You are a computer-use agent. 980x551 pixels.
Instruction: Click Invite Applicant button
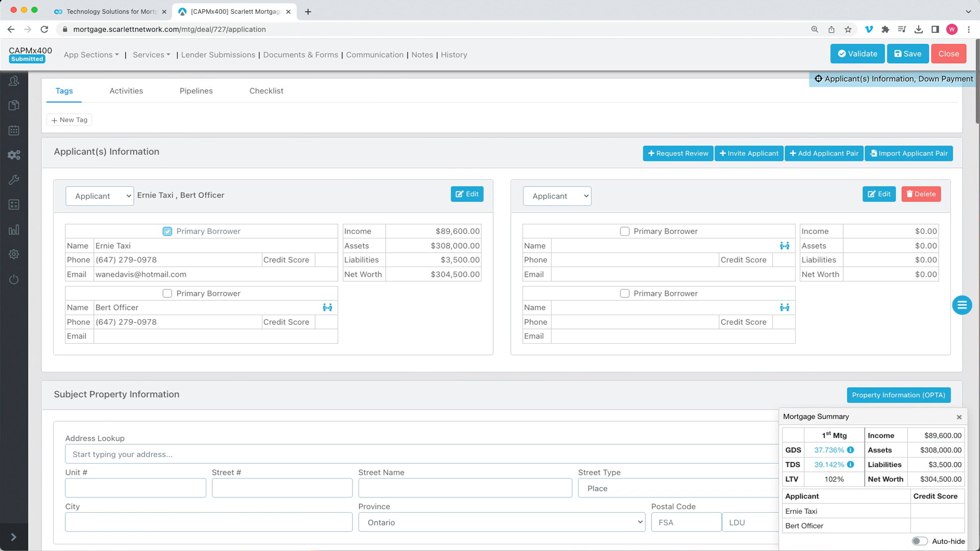pyautogui.click(x=749, y=153)
